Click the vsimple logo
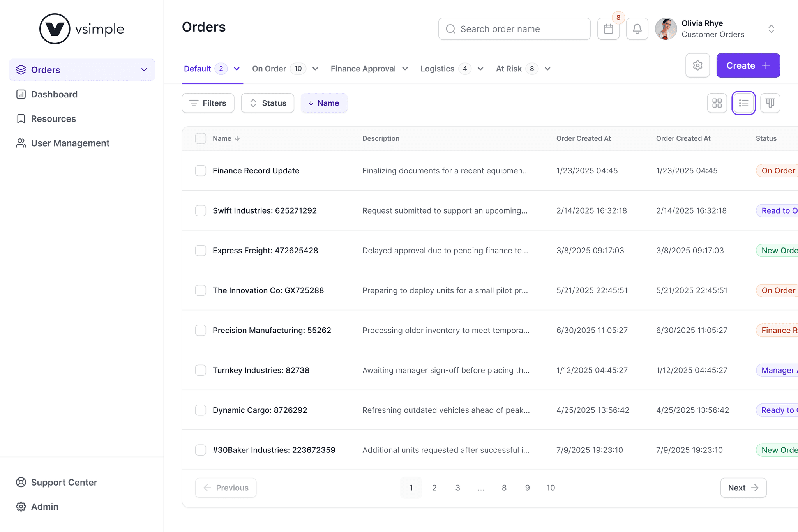The height and width of the screenshot is (532, 798). (x=82, y=29)
